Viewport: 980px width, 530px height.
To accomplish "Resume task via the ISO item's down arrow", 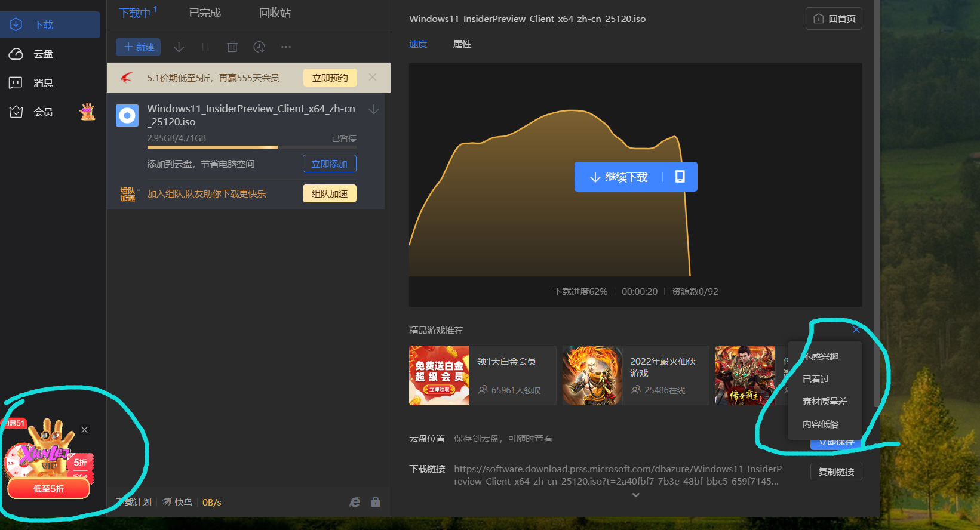I will pyautogui.click(x=374, y=109).
